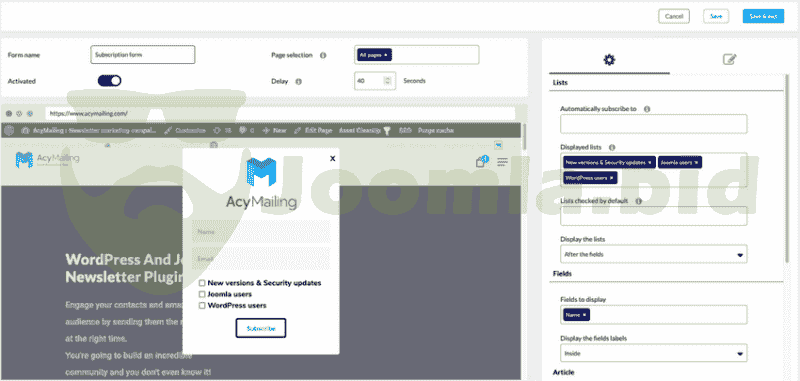Click the second preview browser circle button
Viewport: 800px width, 381px height.
[x=19, y=113]
